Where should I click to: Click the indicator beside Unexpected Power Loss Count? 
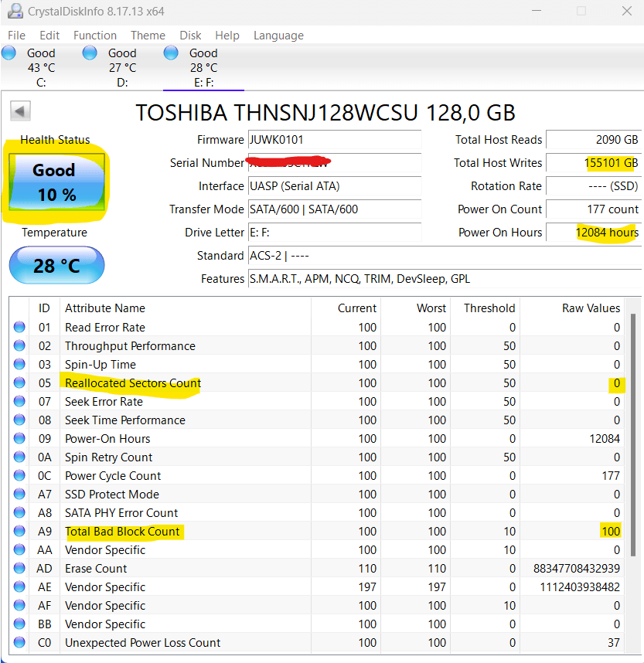19,642
